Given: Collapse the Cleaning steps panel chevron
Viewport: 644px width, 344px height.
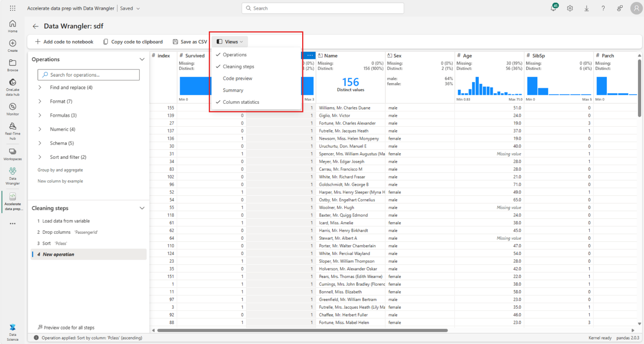Looking at the screenshot, I should click(x=142, y=208).
